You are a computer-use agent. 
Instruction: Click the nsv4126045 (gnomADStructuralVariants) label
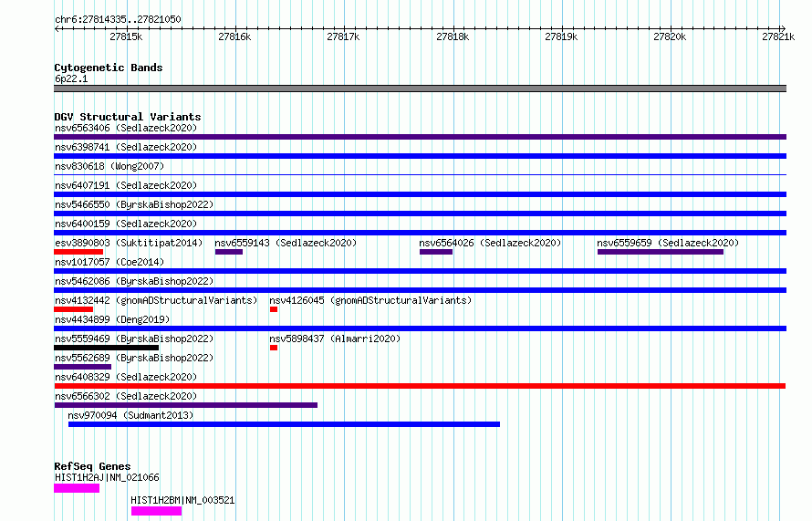click(370, 300)
